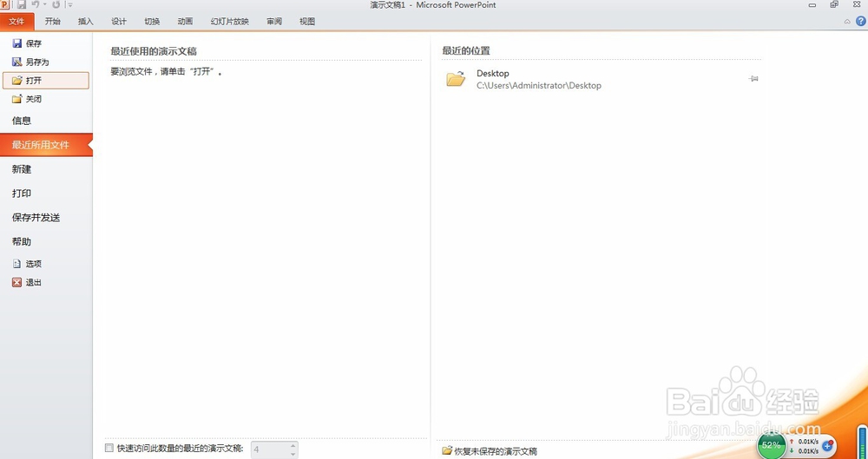The height and width of the screenshot is (459, 868).
Task: Click 打开 in the backstage menu
Action: [x=45, y=81]
